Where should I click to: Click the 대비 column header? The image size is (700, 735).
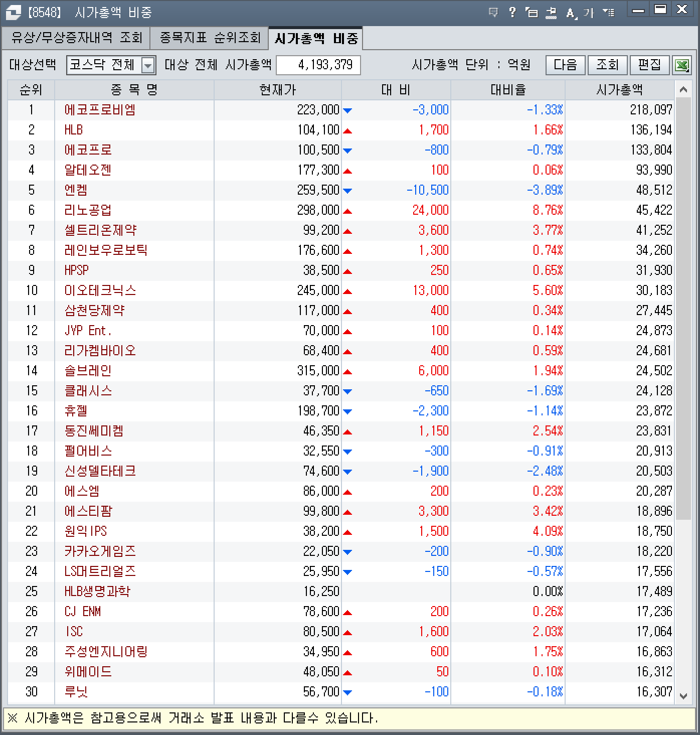click(x=396, y=90)
